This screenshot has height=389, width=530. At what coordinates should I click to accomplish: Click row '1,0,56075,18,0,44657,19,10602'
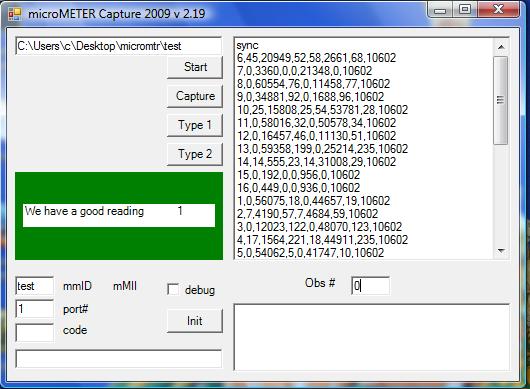[x=313, y=201]
